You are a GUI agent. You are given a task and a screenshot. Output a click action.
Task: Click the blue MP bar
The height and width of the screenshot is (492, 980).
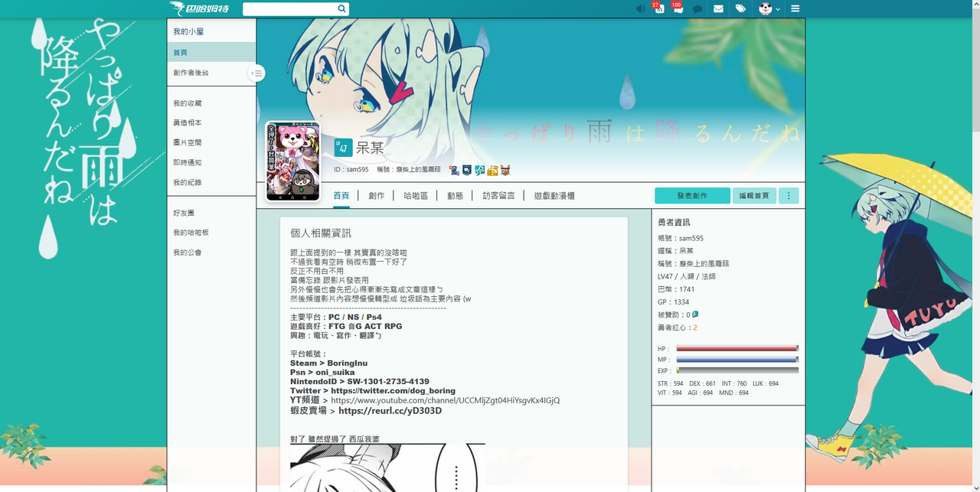point(737,360)
